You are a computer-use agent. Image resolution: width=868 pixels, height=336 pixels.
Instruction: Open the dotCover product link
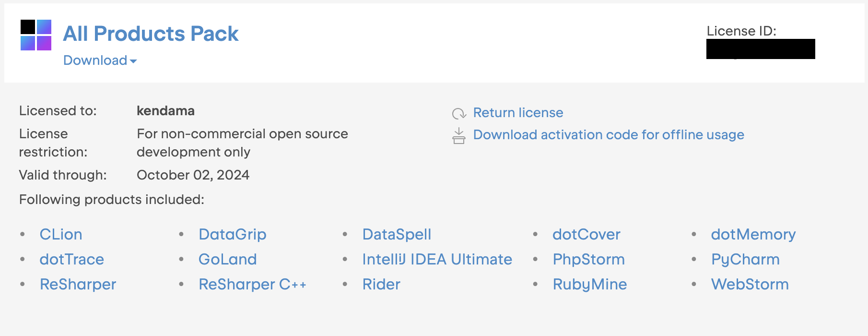click(586, 234)
